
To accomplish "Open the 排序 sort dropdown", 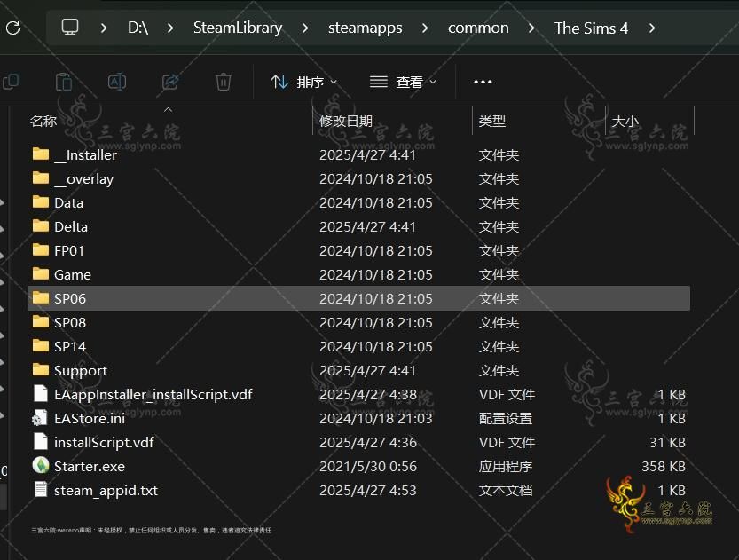I will click(304, 82).
